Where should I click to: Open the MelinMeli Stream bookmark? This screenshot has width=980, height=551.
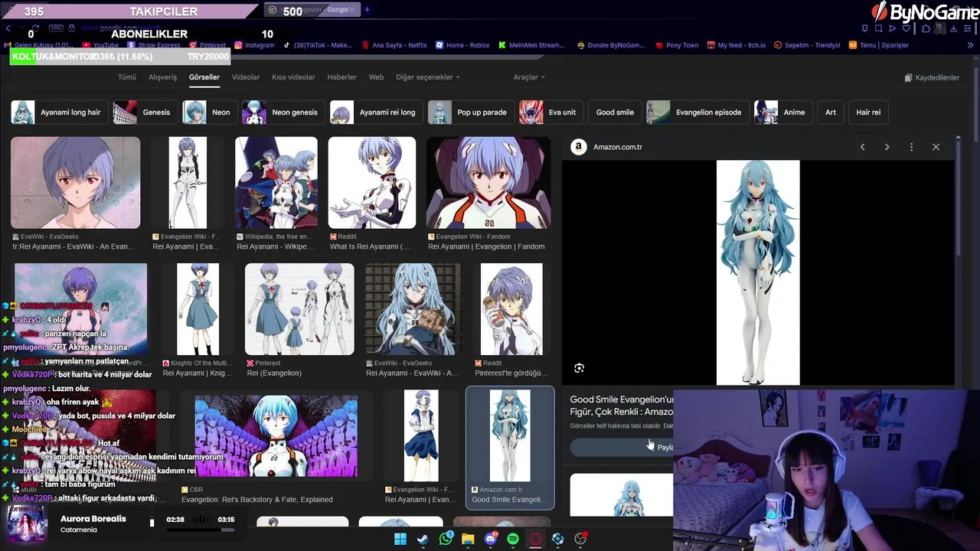[531, 45]
